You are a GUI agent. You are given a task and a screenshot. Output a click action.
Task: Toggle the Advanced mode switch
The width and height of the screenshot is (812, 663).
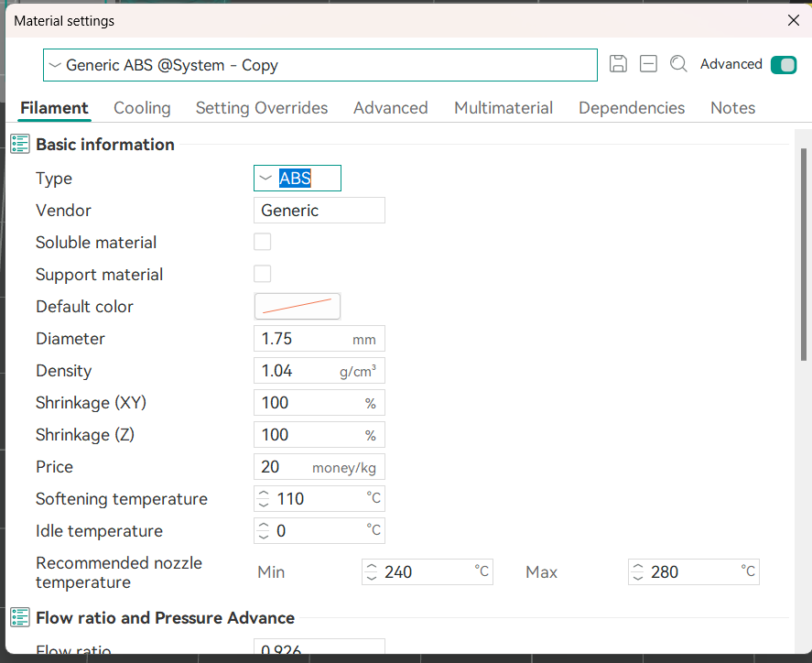coord(783,64)
